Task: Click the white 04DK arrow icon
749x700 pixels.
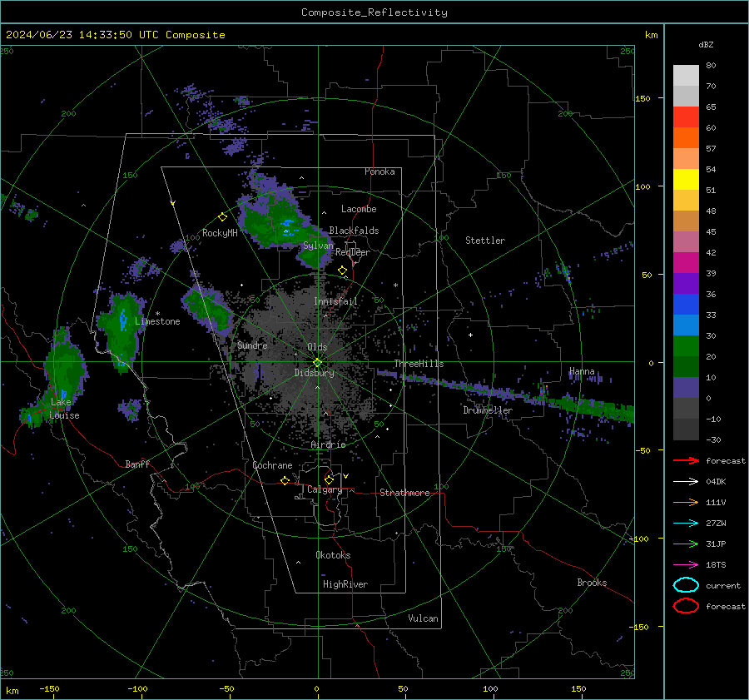Action: (686, 482)
